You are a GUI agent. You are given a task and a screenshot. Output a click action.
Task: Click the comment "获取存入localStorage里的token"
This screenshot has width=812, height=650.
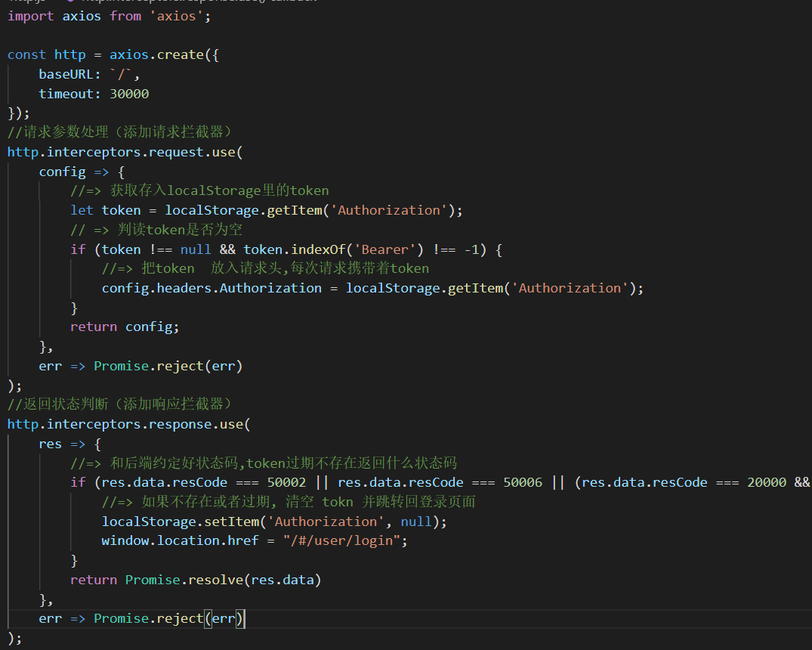tap(220, 190)
